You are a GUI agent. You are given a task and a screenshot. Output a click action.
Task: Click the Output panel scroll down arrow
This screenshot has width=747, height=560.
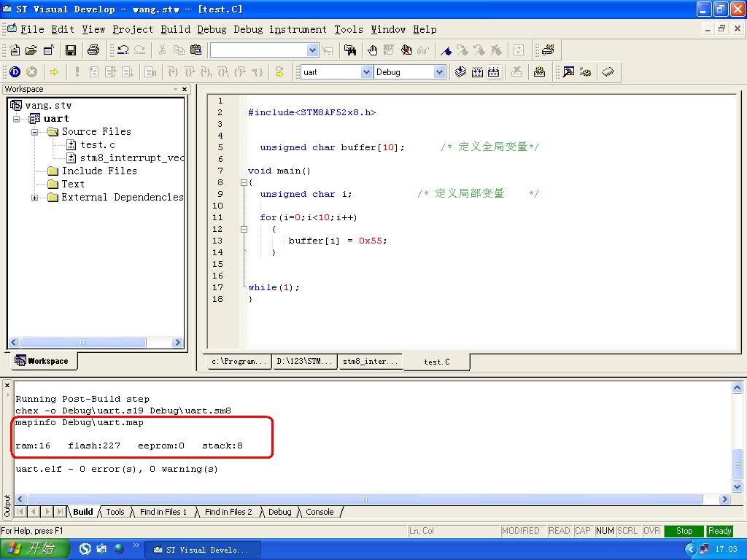(x=737, y=486)
